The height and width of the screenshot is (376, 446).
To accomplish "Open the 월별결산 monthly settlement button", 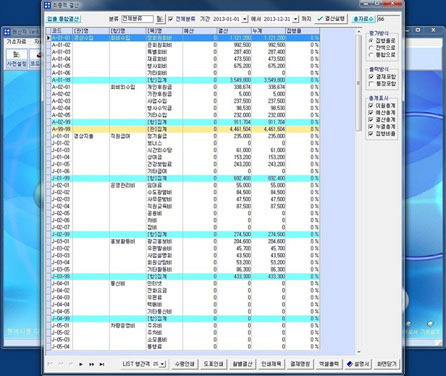I will click(x=242, y=364).
